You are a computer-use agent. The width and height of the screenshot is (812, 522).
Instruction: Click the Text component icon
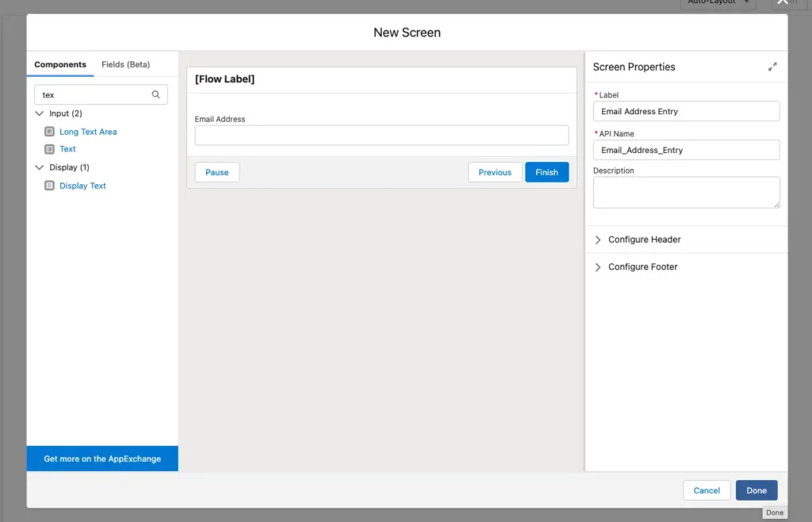coord(49,149)
